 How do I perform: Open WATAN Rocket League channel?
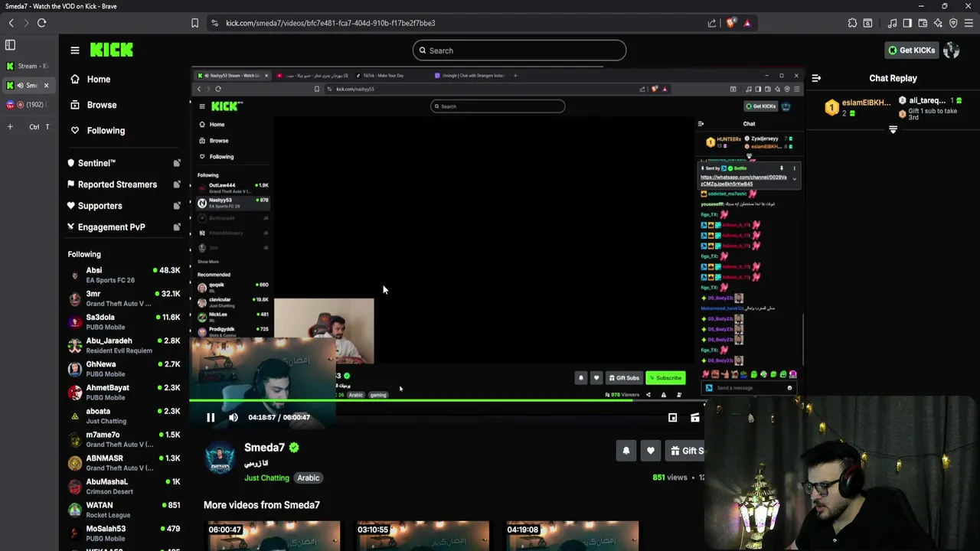pyautogui.click(x=124, y=510)
